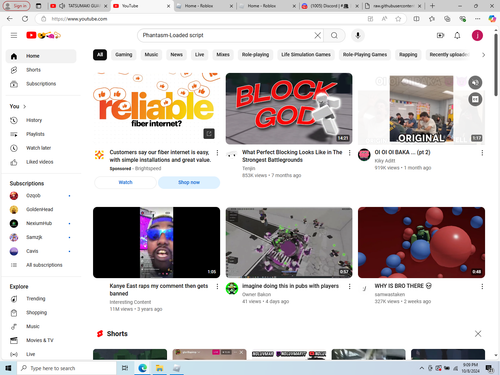Mute the OI OI OI BAKA preview
Image resolution: width=500 pixels, height=375 pixels.
(475, 82)
